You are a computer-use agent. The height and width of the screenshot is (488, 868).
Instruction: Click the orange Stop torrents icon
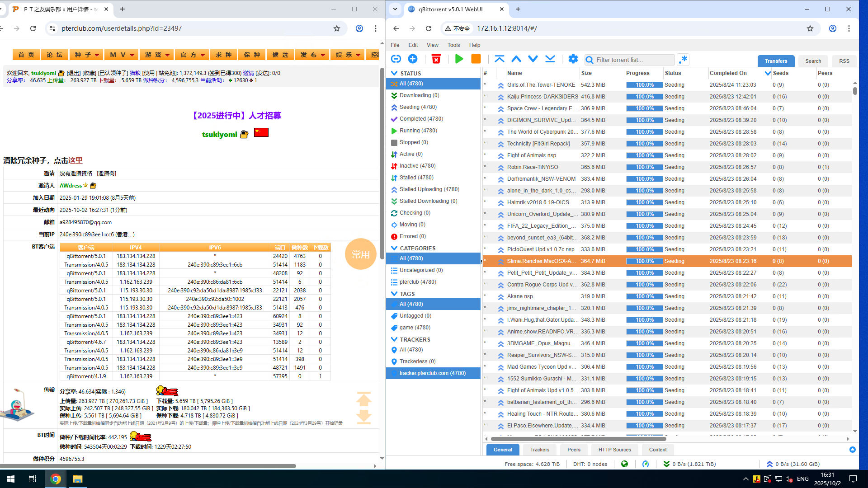pyautogui.click(x=476, y=59)
